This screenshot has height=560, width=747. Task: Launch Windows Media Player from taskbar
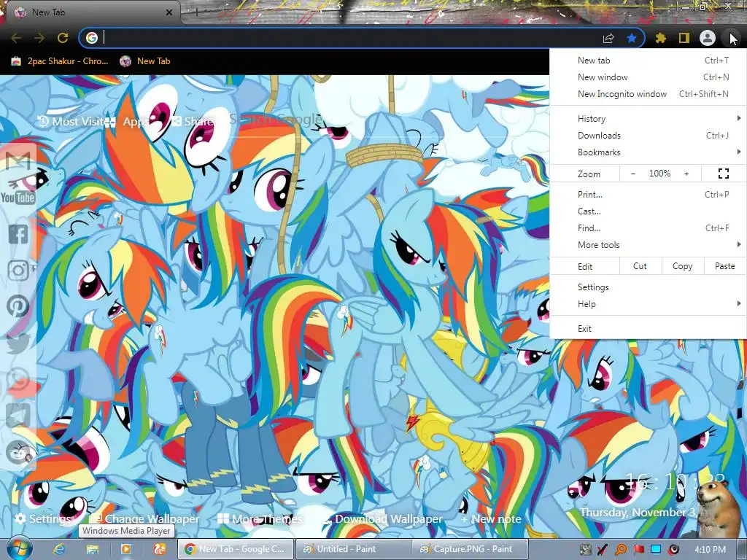pos(126,549)
